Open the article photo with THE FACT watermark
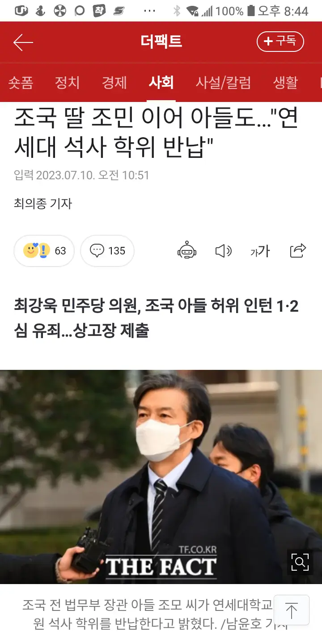This screenshot has width=322, height=644. (x=161, y=477)
